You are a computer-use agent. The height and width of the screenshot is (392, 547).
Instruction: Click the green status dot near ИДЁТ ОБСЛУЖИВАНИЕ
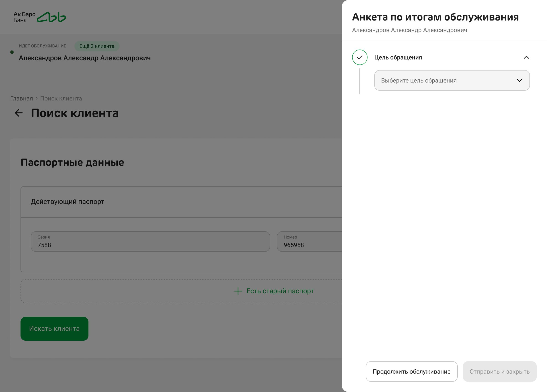12,52
